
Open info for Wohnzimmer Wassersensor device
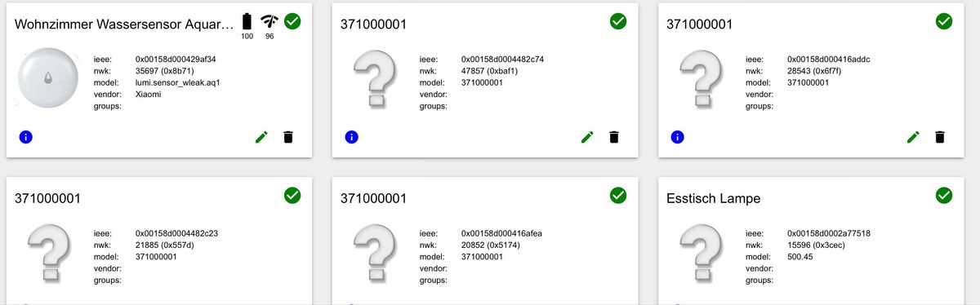[x=25, y=137]
